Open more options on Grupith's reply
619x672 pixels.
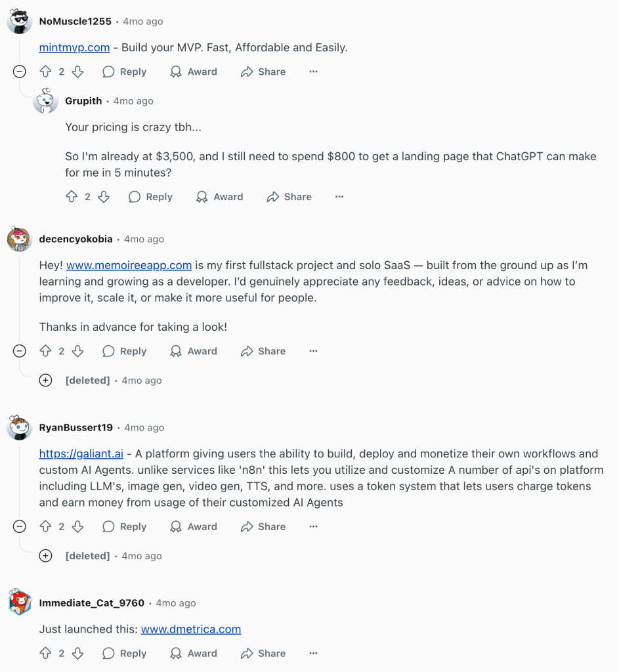339,197
